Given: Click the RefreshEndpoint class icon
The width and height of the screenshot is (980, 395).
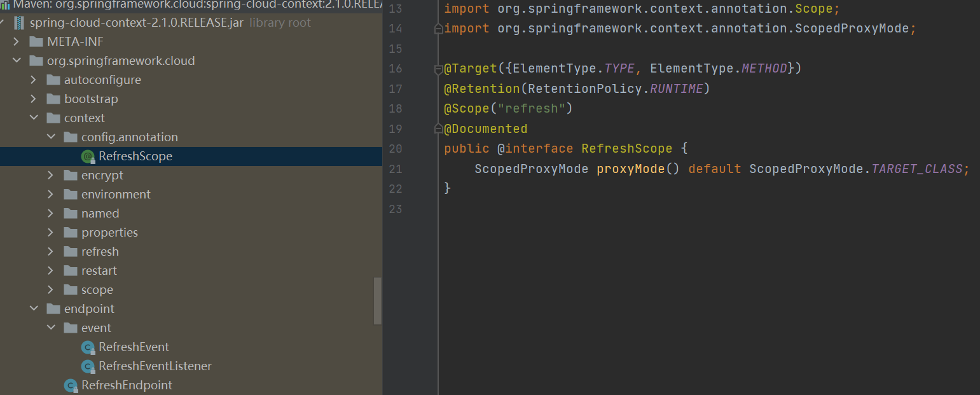Looking at the screenshot, I should tap(71, 385).
